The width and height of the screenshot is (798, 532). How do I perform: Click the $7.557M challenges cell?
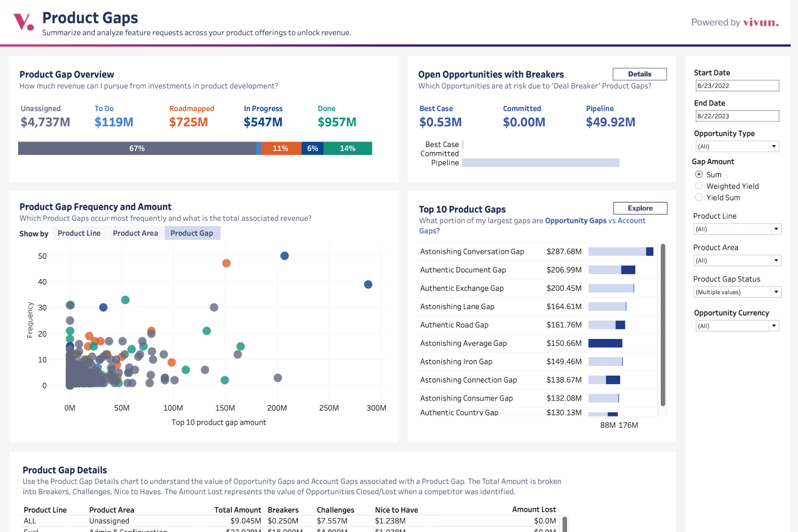[x=332, y=521]
